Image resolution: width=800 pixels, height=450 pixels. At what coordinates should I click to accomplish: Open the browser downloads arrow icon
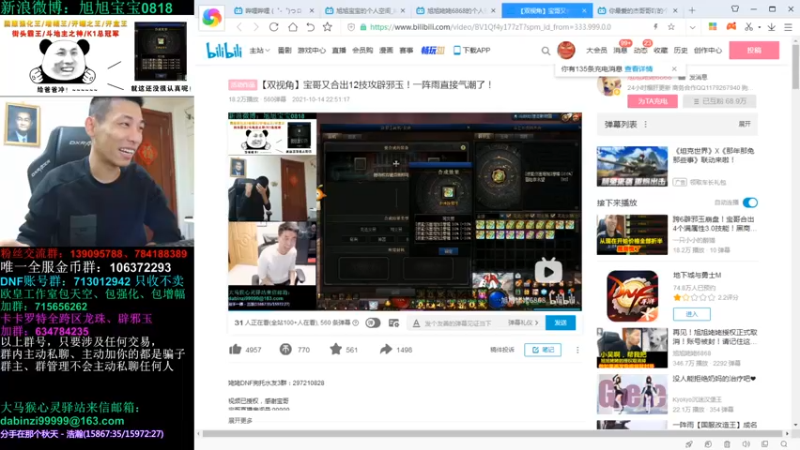click(x=771, y=27)
